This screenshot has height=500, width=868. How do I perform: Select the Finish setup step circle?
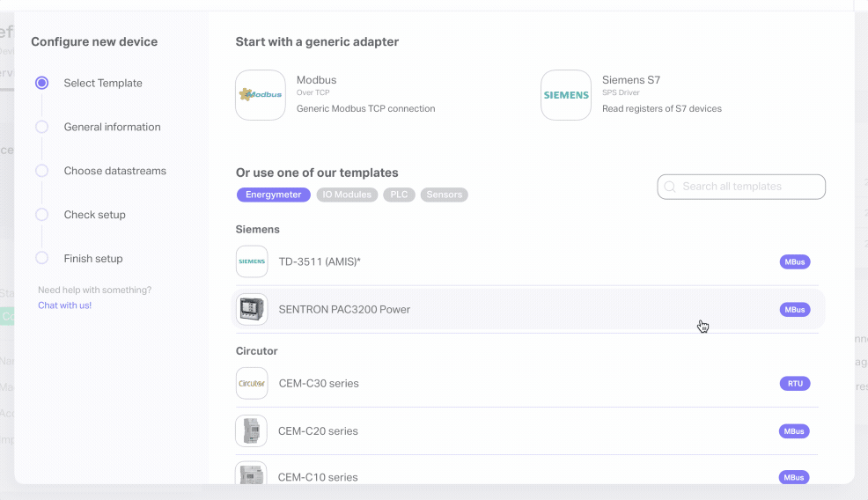click(41, 258)
